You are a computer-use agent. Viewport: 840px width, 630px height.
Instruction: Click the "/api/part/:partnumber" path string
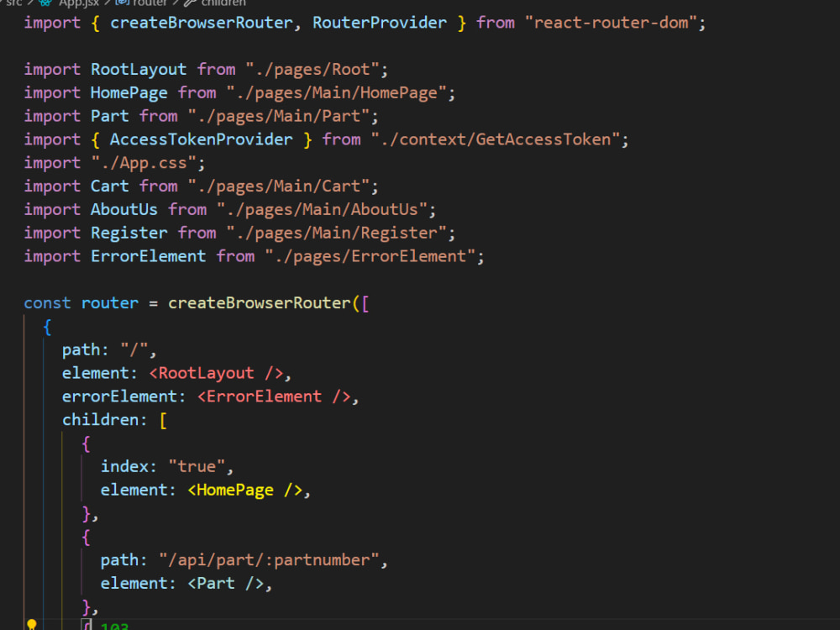[x=270, y=559]
